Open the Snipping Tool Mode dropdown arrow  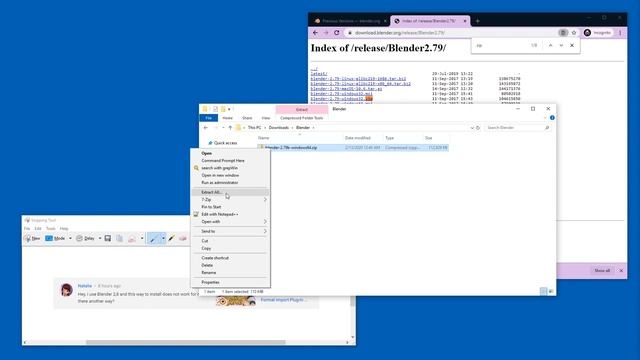point(70,238)
